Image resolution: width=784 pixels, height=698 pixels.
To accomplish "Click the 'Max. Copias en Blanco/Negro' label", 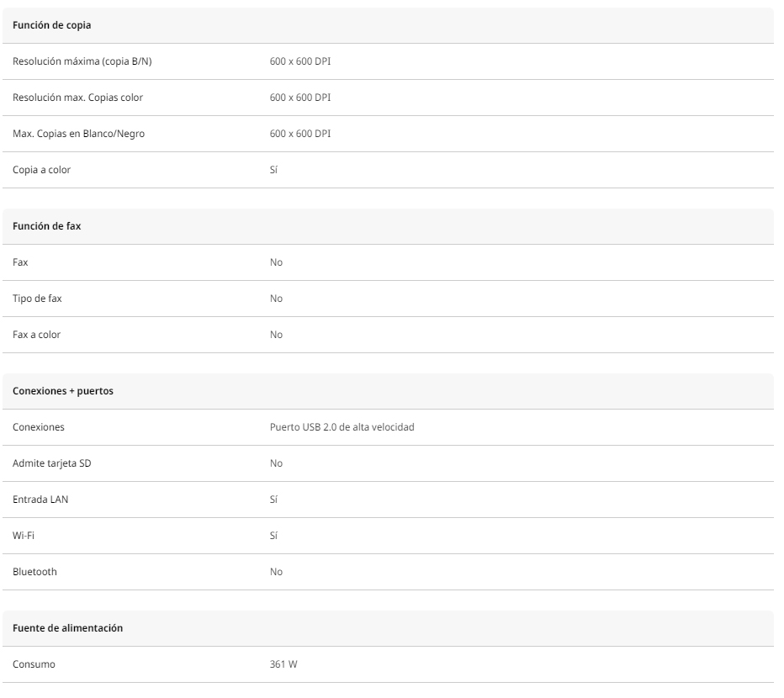I will (78, 134).
